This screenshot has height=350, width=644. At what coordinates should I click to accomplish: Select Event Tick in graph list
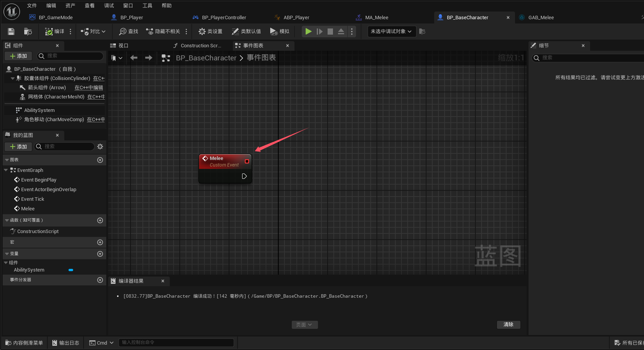point(32,199)
